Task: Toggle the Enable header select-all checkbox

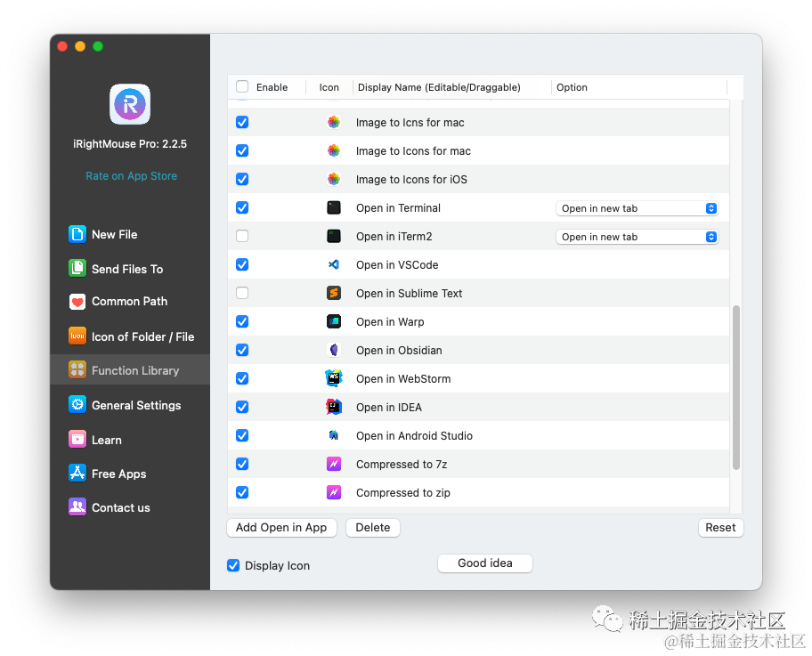Action: pos(242,86)
